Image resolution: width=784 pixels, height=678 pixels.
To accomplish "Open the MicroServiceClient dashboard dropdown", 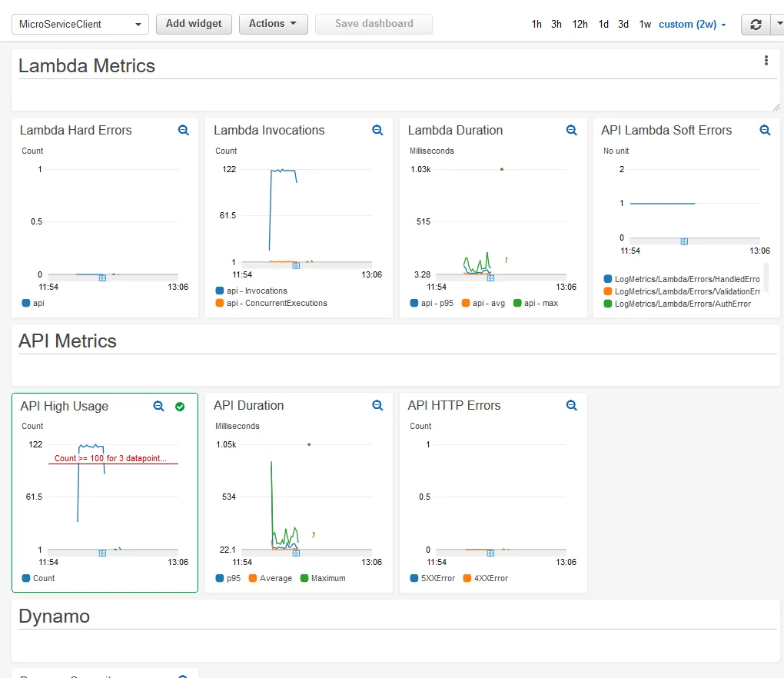I will click(80, 25).
